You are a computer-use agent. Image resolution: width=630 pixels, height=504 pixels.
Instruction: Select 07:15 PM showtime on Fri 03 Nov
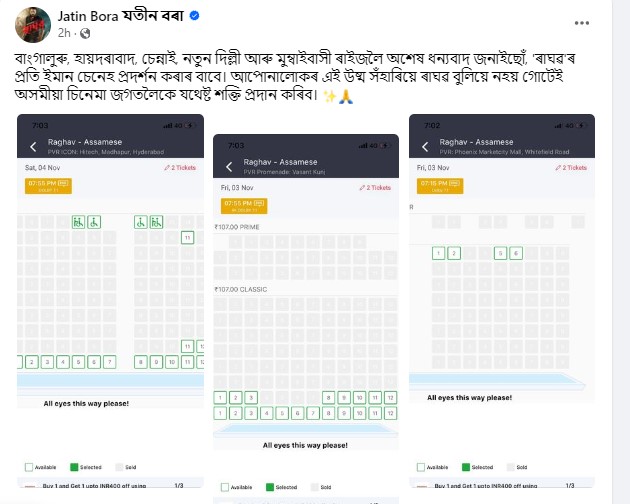[440, 186]
